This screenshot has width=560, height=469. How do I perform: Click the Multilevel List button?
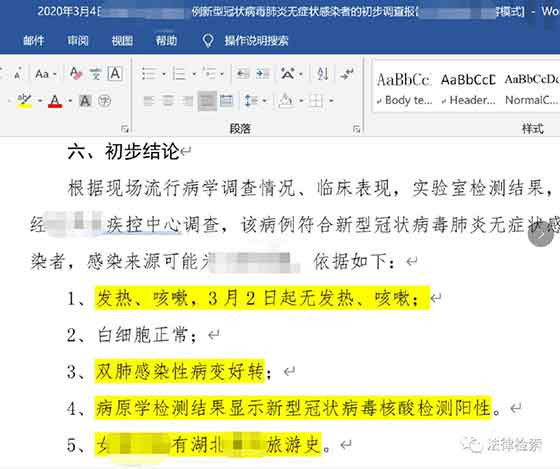[209, 74]
